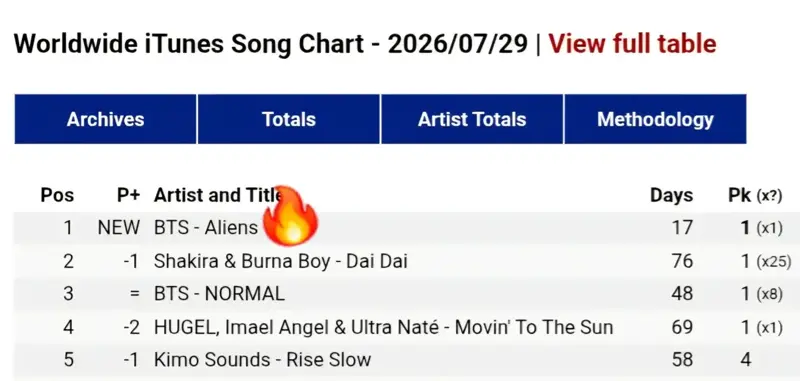Click the Days column header
This screenshot has width=800, height=381.
(671, 195)
